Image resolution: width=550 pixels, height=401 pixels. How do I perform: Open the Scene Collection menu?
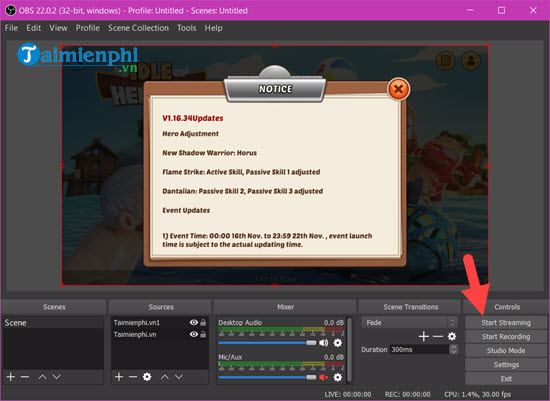click(x=138, y=28)
